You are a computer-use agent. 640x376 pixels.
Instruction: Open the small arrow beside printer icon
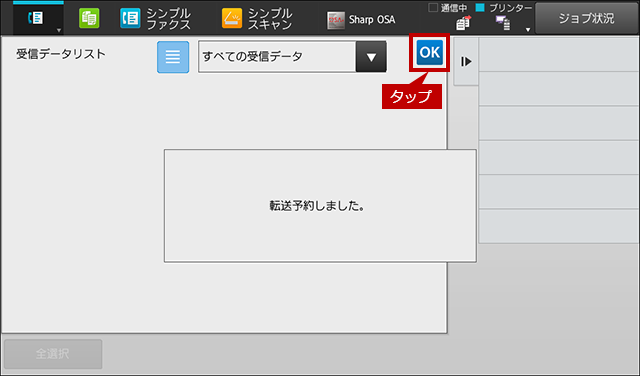click(x=528, y=29)
